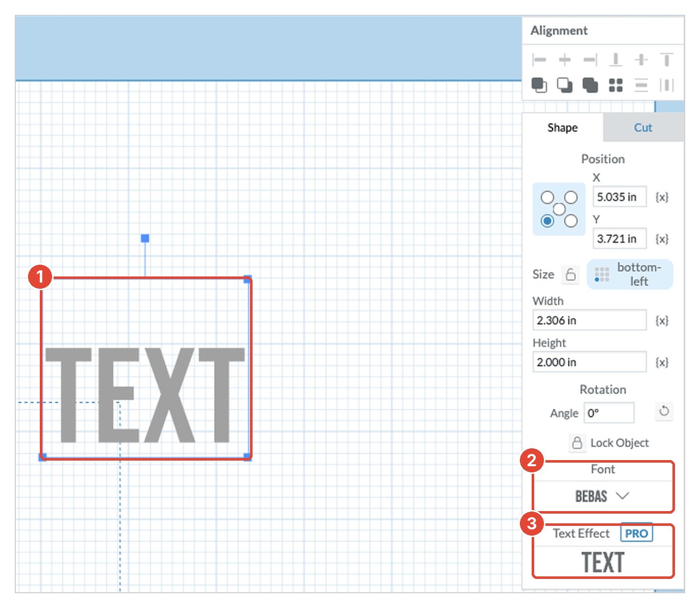This screenshot has width=700, height=608.
Task: Open variable {x} for Height
Action: [662, 362]
